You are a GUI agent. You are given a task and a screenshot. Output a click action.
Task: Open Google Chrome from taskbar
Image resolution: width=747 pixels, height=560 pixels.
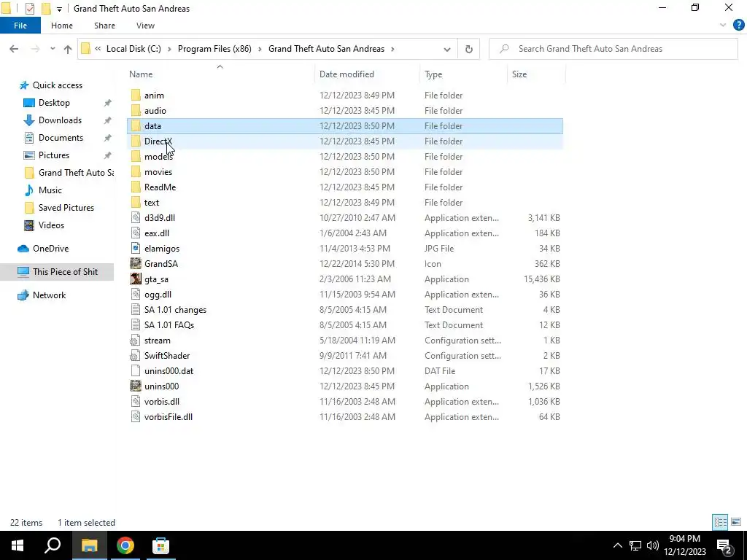(x=125, y=545)
